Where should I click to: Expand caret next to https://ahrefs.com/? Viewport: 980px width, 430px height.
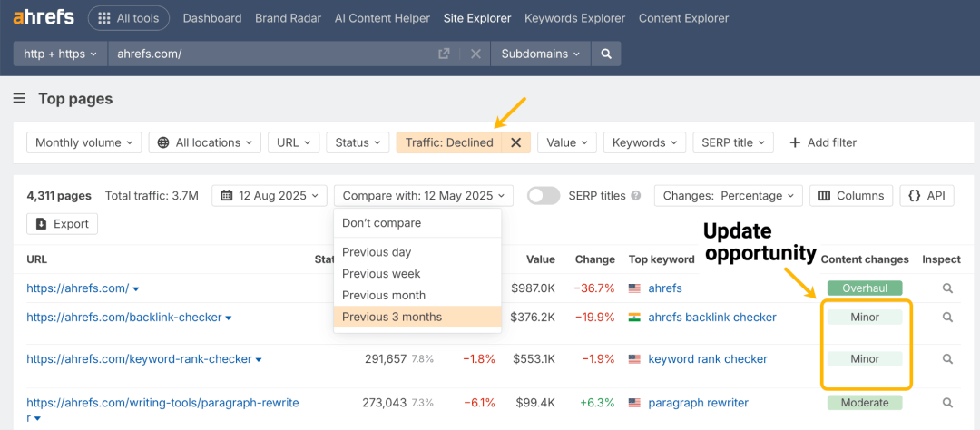click(136, 288)
